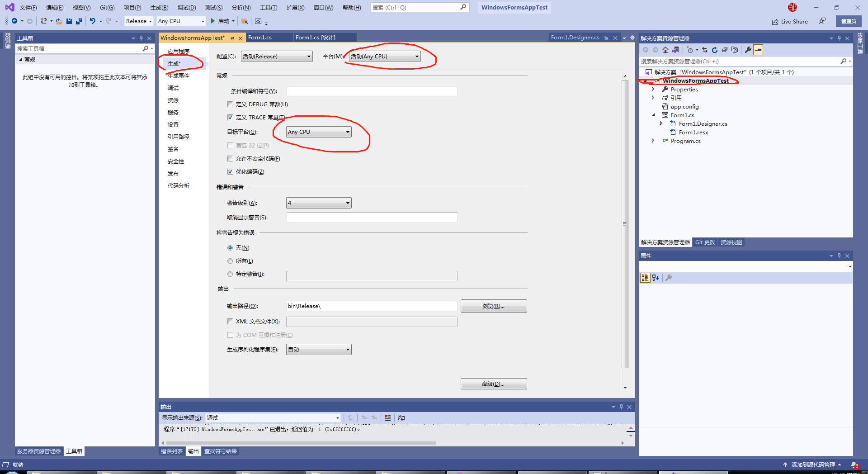Click Show All Files icon in Solution Explorer
Screen dimensions: 868x474
coord(735,50)
